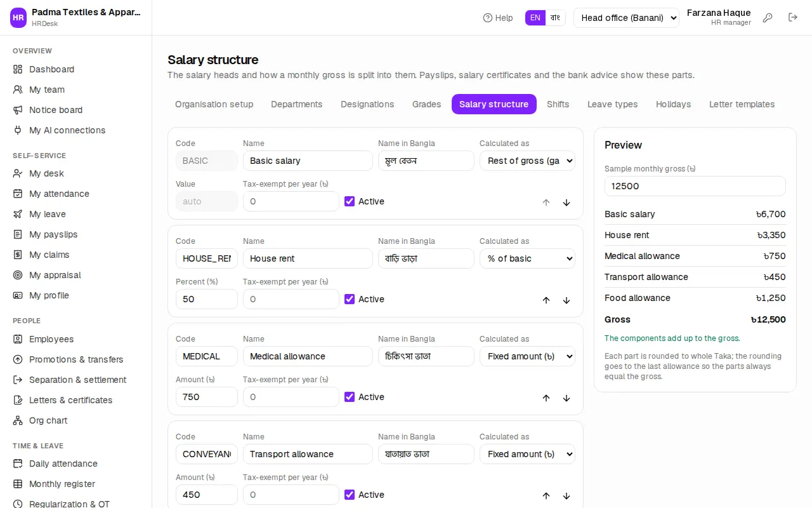Open My payslips page
Image resolution: width=812 pixels, height=508 pixels.
point(76,234)
